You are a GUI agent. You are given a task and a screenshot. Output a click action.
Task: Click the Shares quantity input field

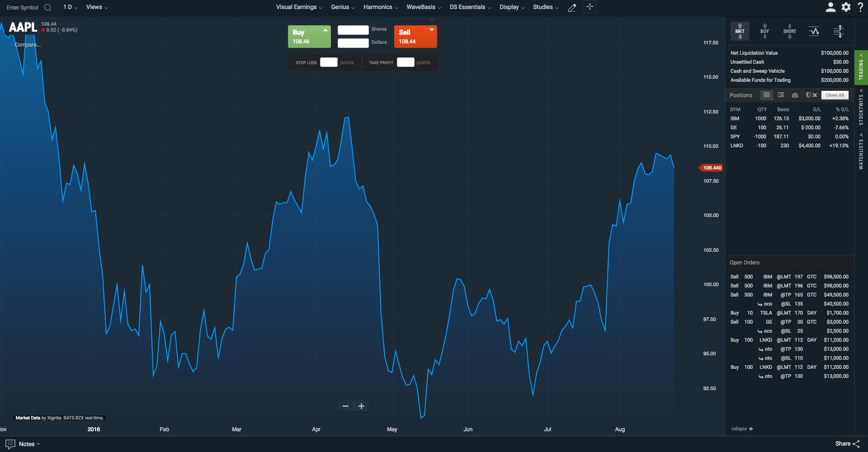[353, 30]
